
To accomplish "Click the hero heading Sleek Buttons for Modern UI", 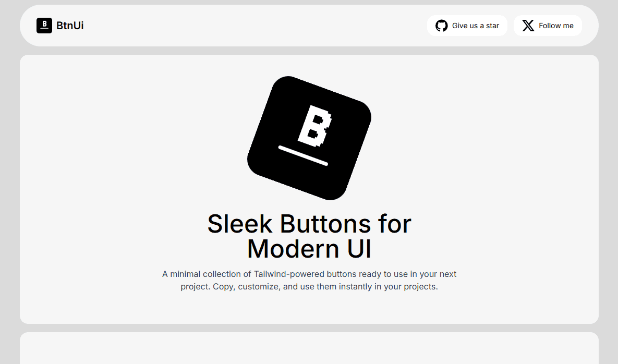I will pyautogui.click(x=309, y=236).
